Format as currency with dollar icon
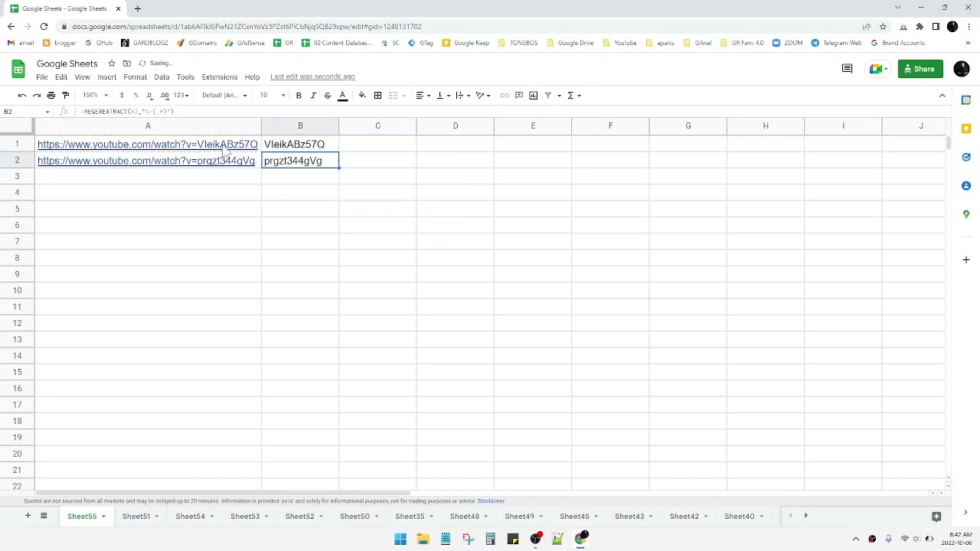The width and height of the screenshot is (980, 551). coord(122,96)
